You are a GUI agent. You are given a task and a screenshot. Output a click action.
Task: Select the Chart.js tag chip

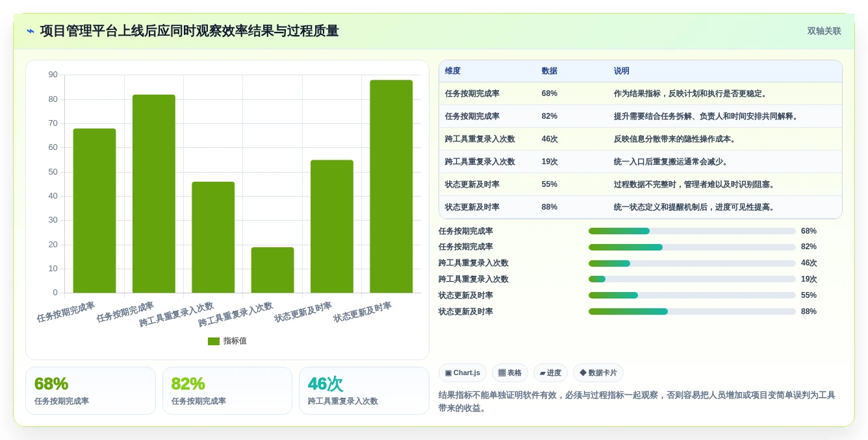(x=463, y=373)
